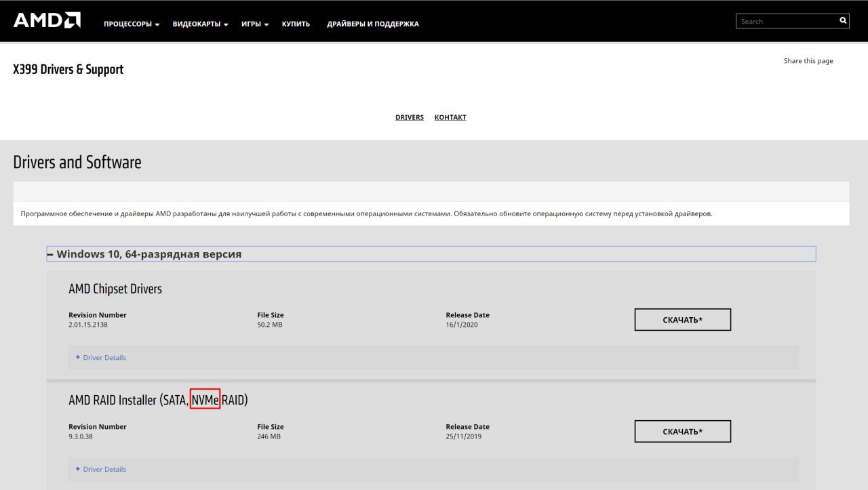Download AMD Chipset Drivers via Скачать

[683, 320]
